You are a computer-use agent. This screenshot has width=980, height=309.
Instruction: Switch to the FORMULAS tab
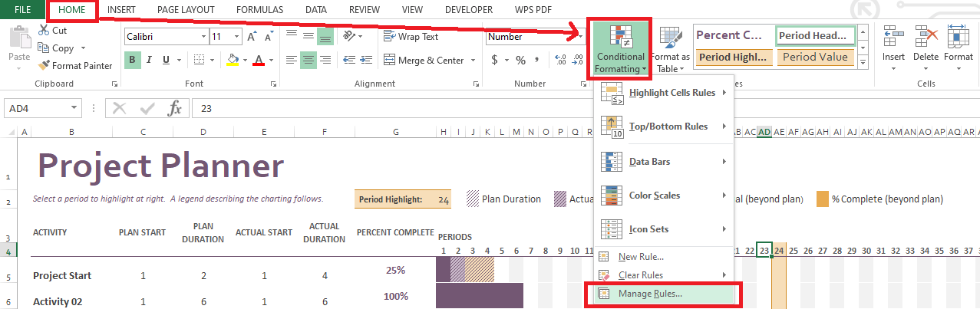(x=259, y=10)
